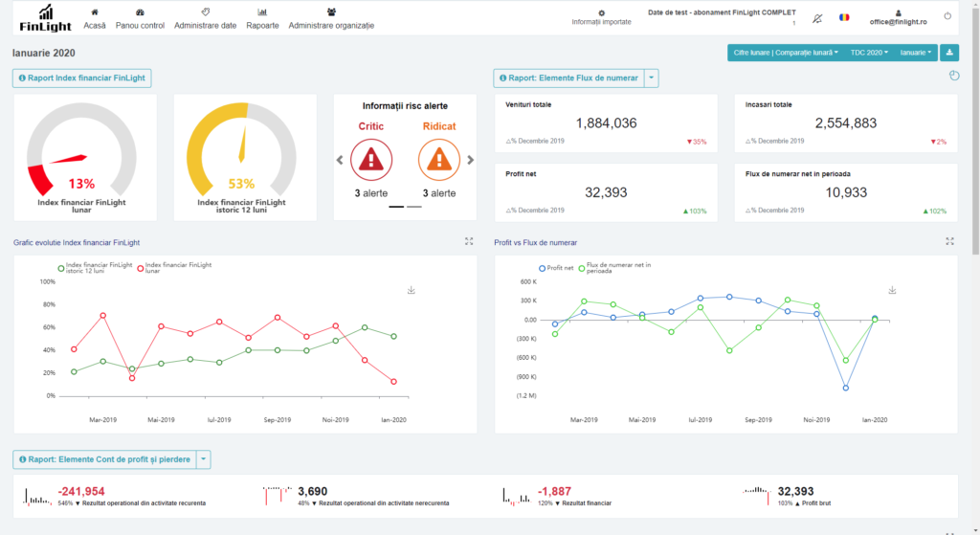The height and width of the screenshot is (535, 980).
Task: Click the power logout icon
Action: [x=947, y=16]
